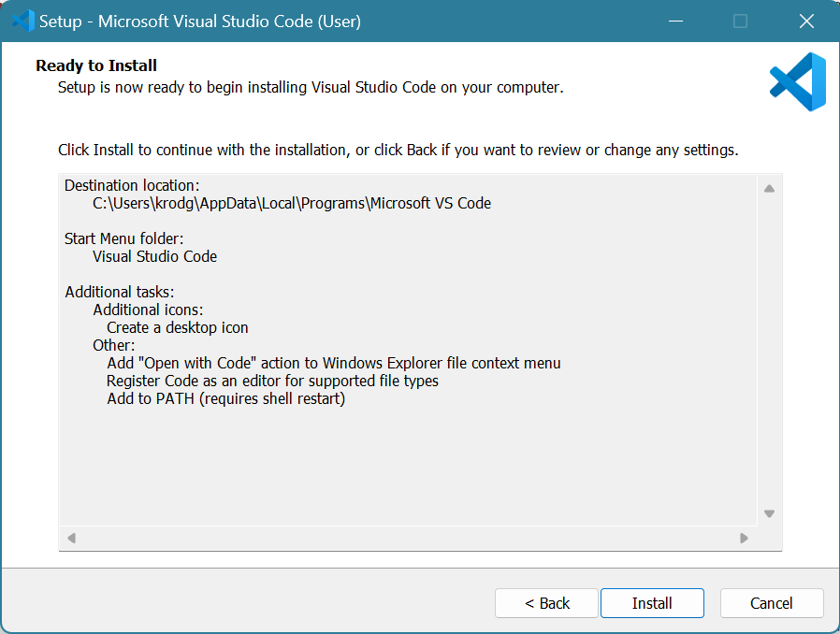Click the large Visual Studio Code logo
Viewport: 840px width, 634px height.
[798, 82]
